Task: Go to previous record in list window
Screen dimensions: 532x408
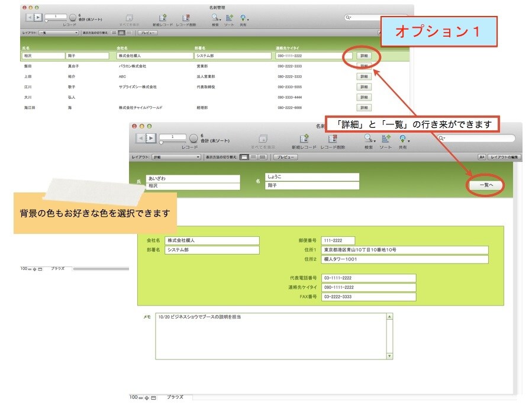Action: tap(30, 17)
